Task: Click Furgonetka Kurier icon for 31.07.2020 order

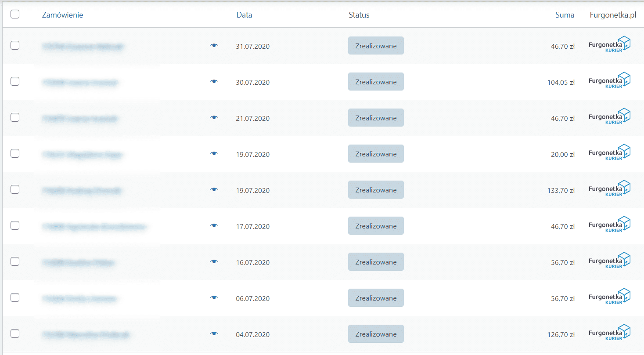Action: (x=609, y=45)
